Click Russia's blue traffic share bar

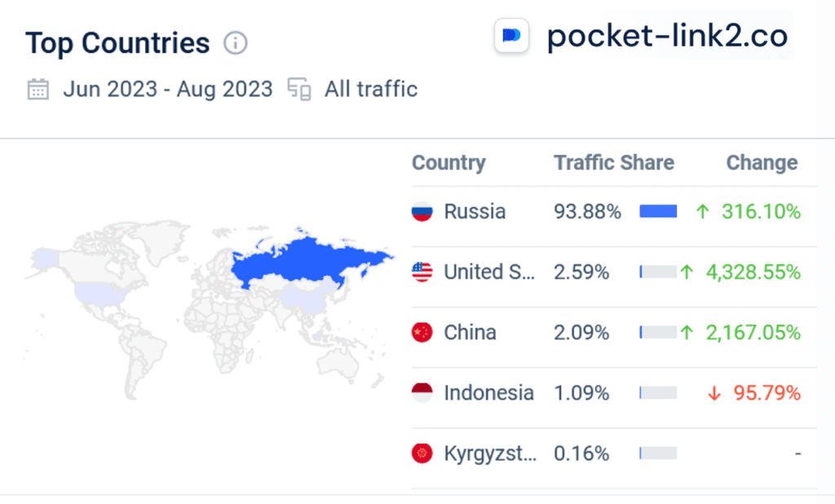click(658, 211)
